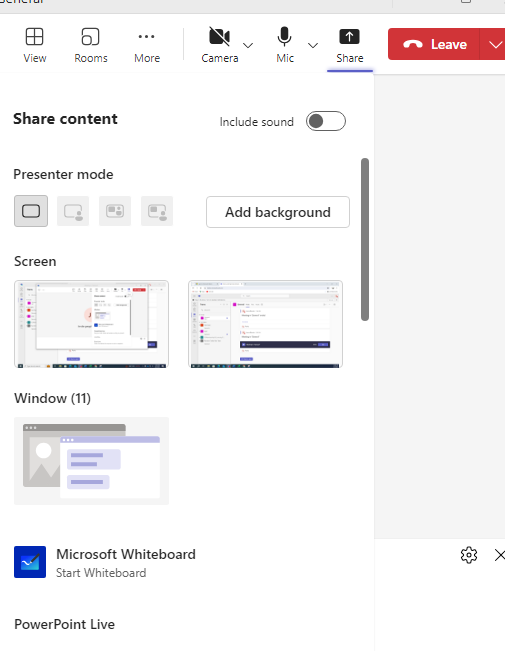Open the More actions menu
505x651 pixels.
coord(147,45)
